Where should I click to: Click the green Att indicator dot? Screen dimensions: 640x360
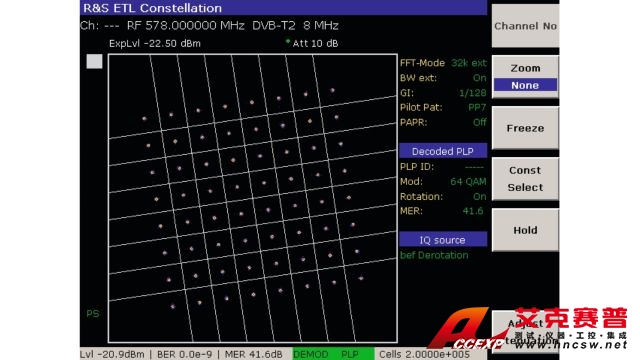point(288,41)
